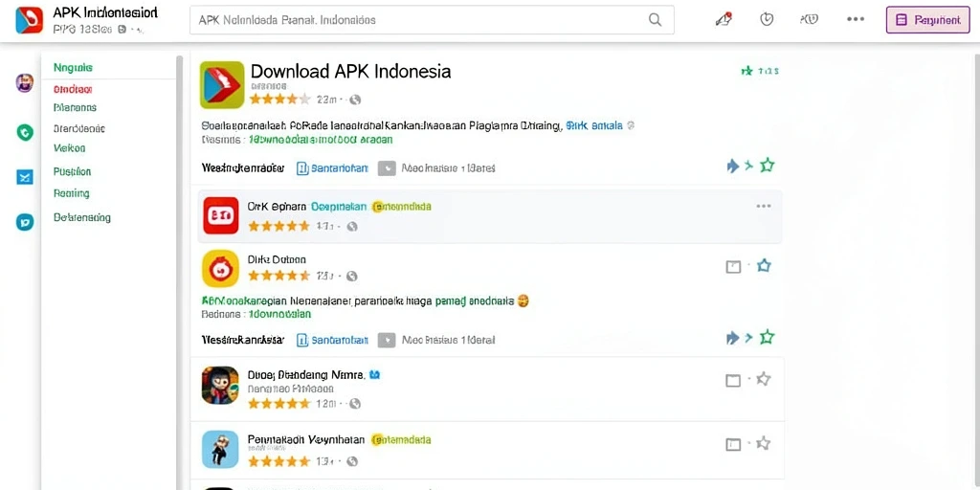Viewport: 980px width, 490px height.
Task: Click the Dnoej Ptandeing game app icon
Action: click(x=220, y=385)
